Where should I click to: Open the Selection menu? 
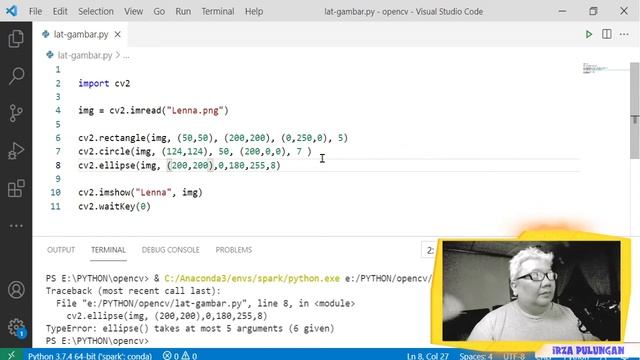pos(96,11)
